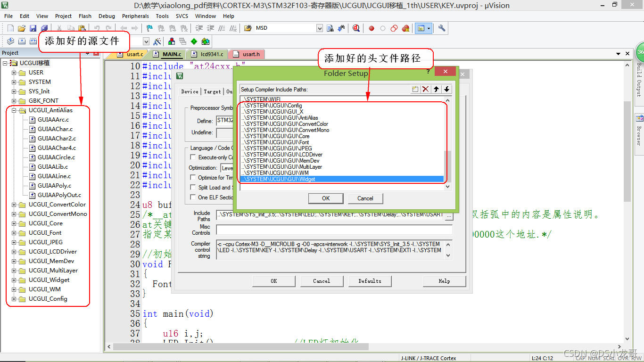Select the ..\SYSTEM\UCGUI\Config include path
644x362 pixels.
(342, 106)
